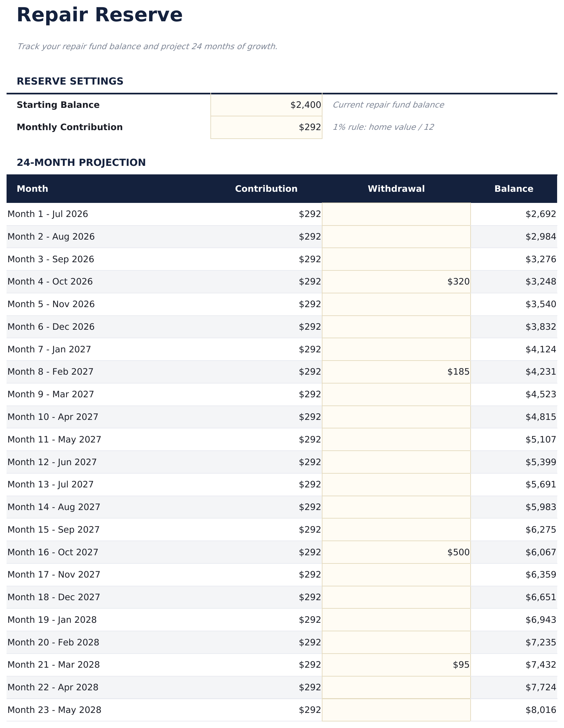This screenshot has height=728, width=564.
Task: Click the Contribution column header
Action: [x=266, y=189]
